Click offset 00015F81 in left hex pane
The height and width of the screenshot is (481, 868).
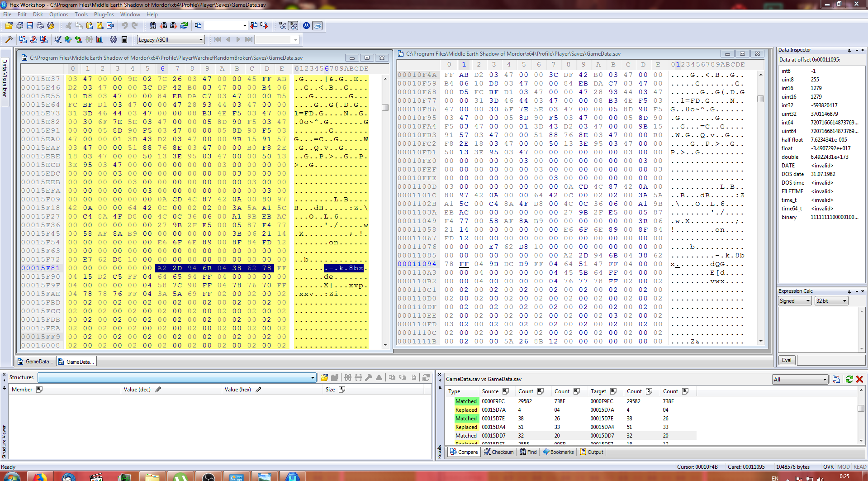[41, 268]
